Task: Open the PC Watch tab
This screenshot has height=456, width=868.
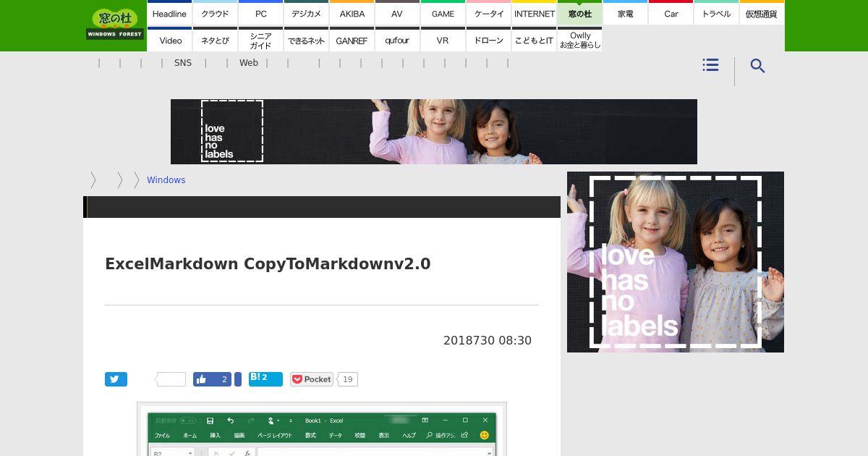Action: 260,13
